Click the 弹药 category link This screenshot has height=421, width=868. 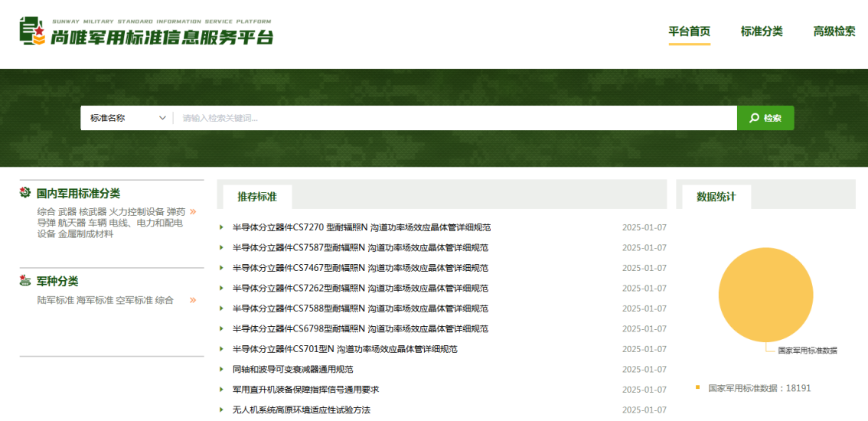click(x=176, y=211)
